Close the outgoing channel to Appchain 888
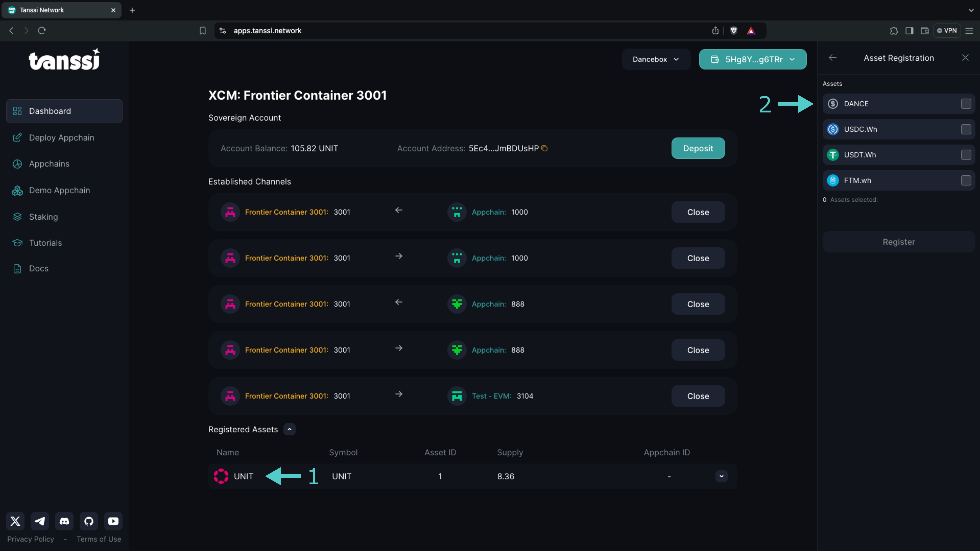The height and width of the screenshot is (551, 980). [x=698, y=350]
